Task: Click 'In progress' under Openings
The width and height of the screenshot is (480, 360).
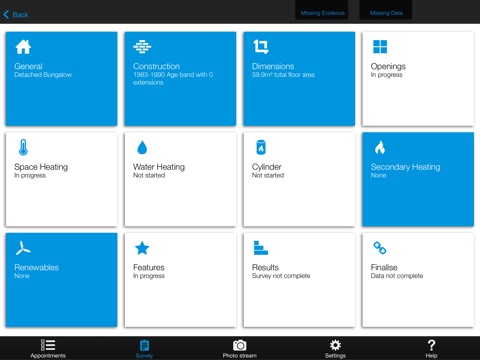Action: pos(387,75)
